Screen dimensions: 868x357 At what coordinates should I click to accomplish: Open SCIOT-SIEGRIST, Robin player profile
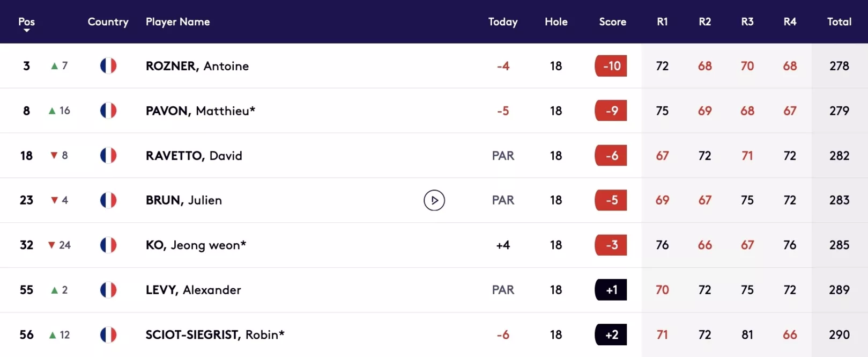pos(215,334)
